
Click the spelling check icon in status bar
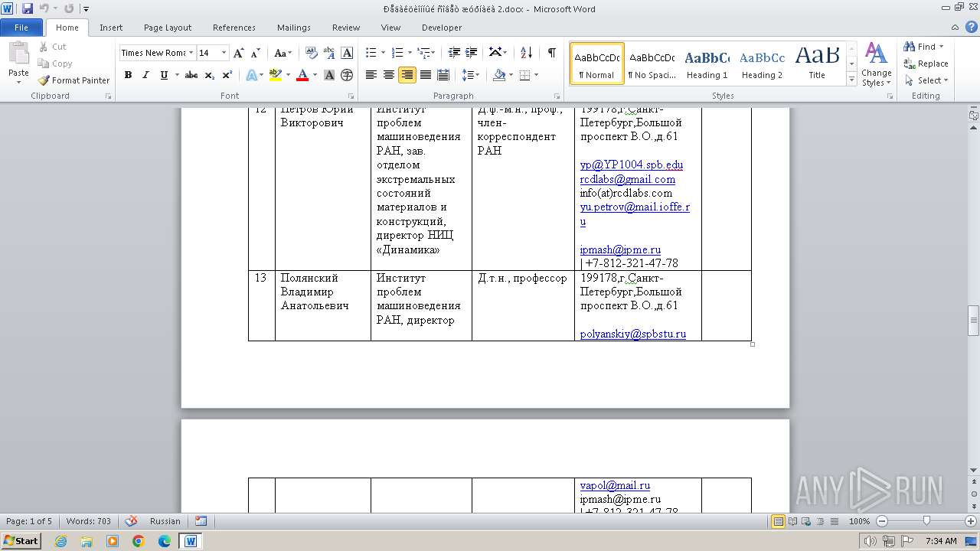(131, 521)
